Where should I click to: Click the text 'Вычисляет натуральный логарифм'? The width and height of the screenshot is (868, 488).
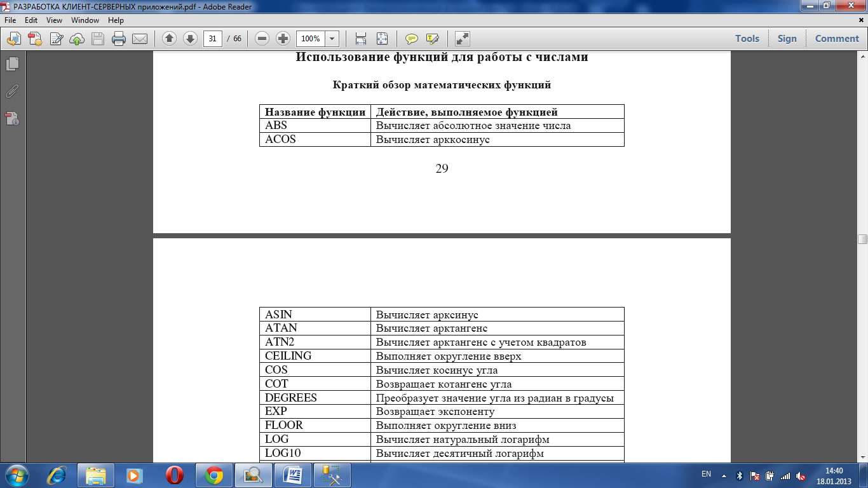point(463,440)
